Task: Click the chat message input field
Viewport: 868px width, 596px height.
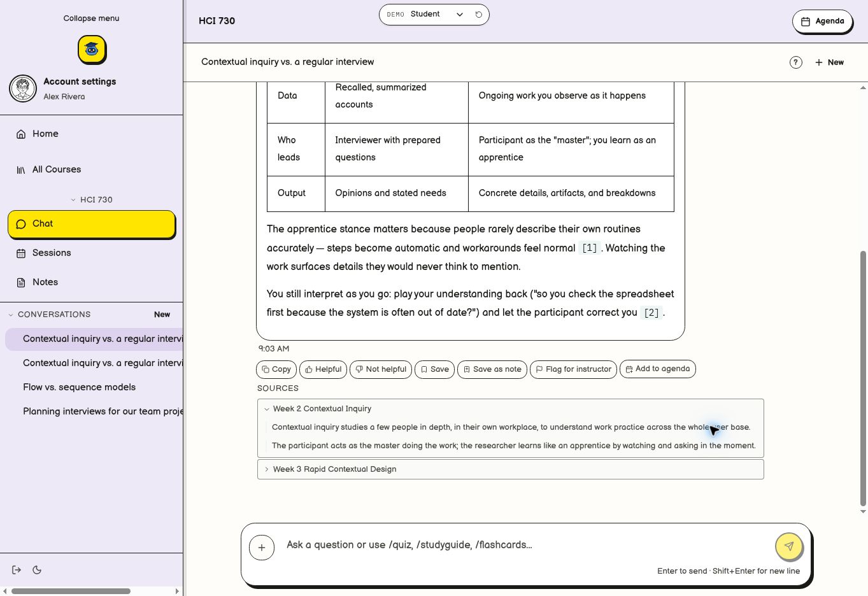Action: point(525,545)
